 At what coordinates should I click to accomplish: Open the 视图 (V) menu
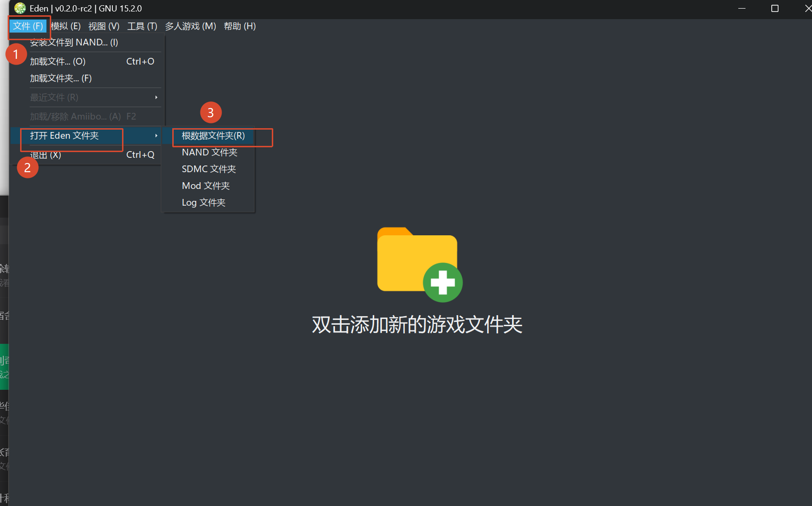[x=104, y=26]
